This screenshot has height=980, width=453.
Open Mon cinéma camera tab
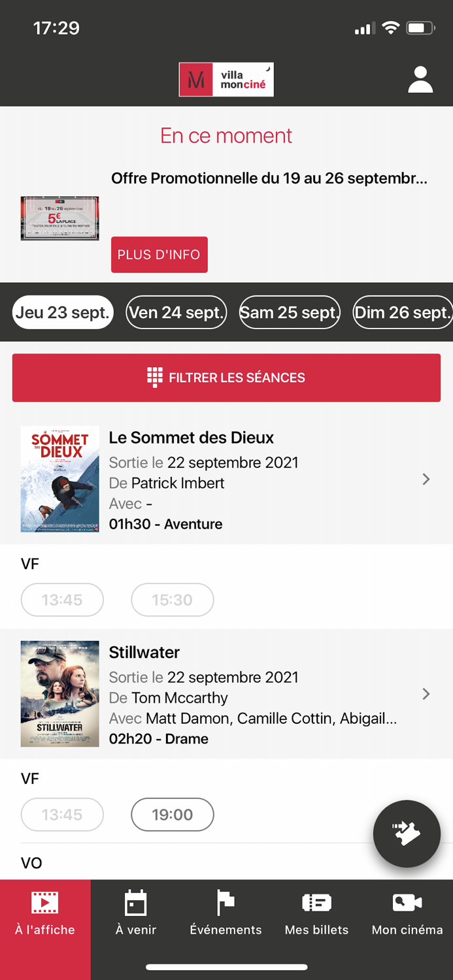[407, 913]
